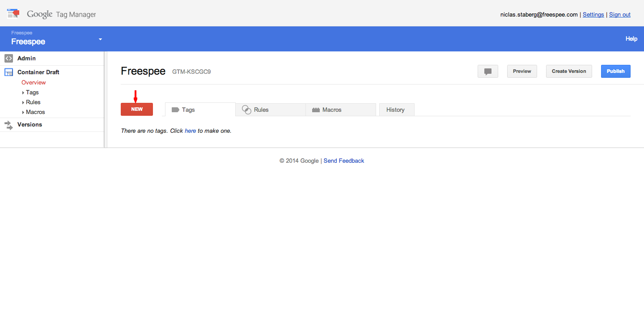Click the tag icon on Tags tab

click(175, 110)
